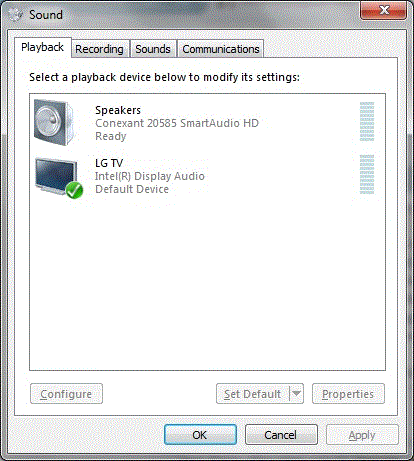Click the Sound window title icon
Screen dimensions: 414x461
pos(16,15)
